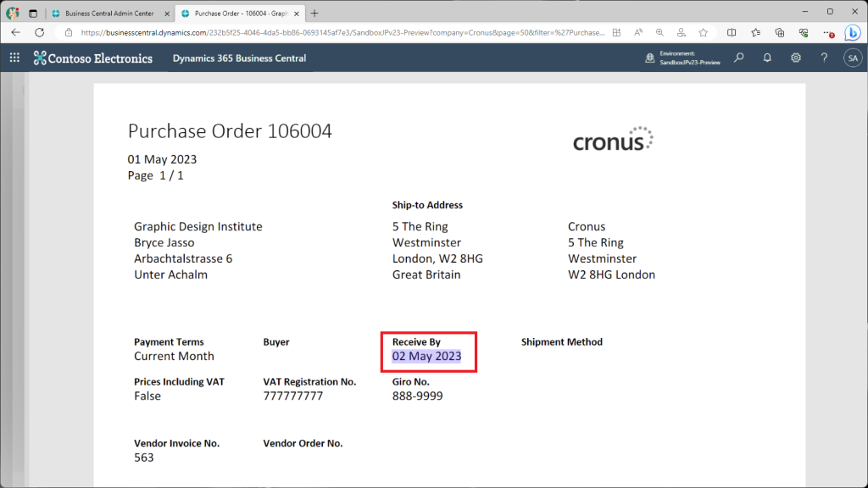Open the Business Central search magnifier
The image size is (868, 488).
point(738,58)
